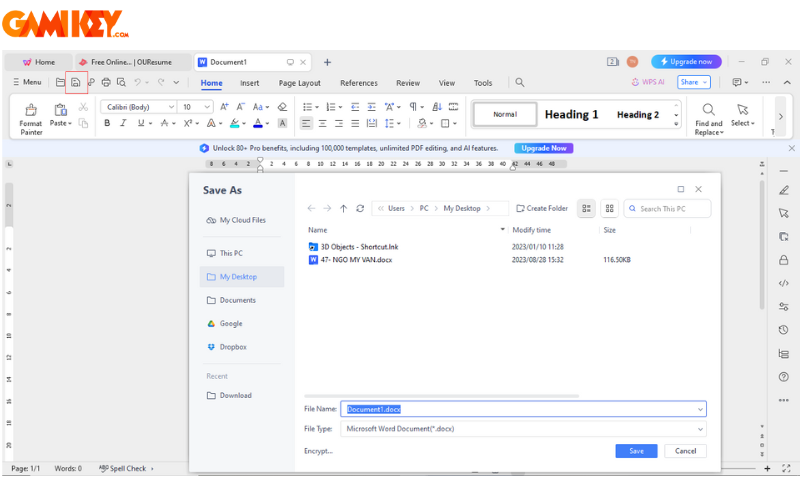Justify text alignment
The image size is (800, 500).
355,123
